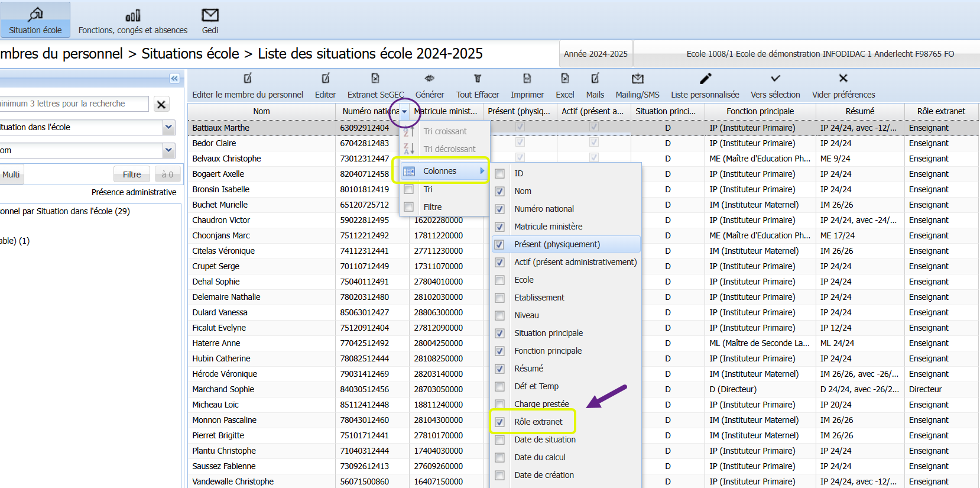This screenshot has width=980, height=488.
Task: Open the Situation dans l'école dropdown
Action: [x=169, y=127]
